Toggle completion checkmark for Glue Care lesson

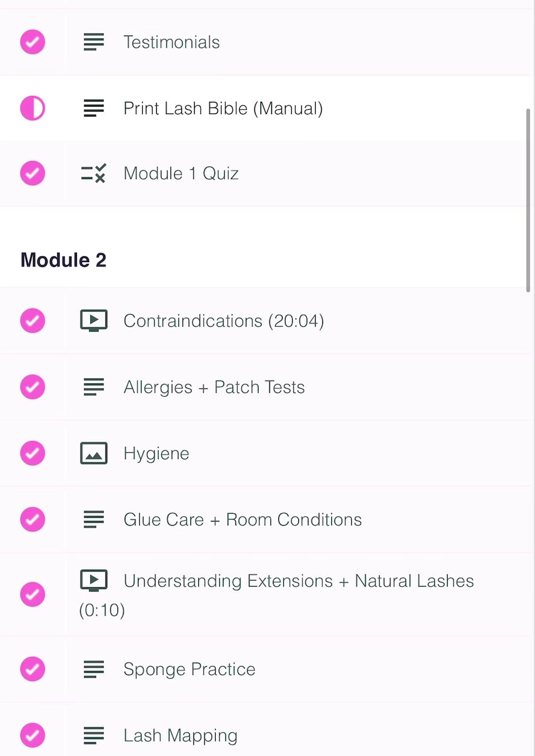pos(33,520)
